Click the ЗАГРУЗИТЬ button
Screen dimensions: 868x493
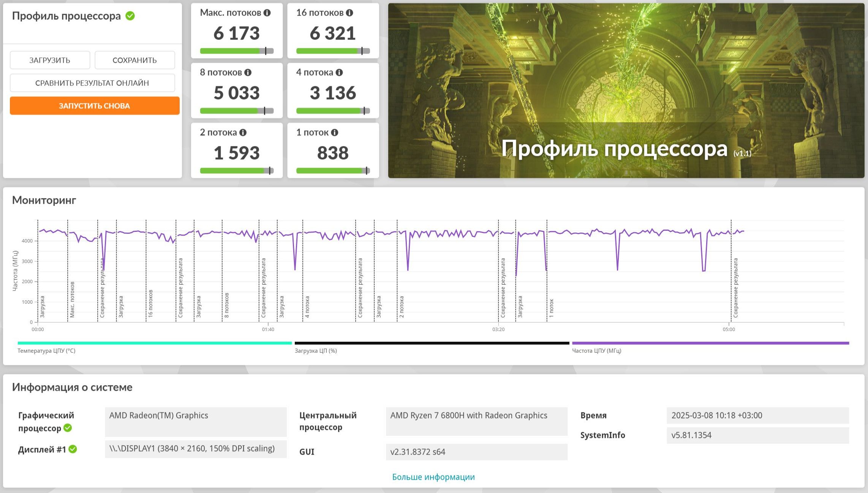click(x=50, y=60)
